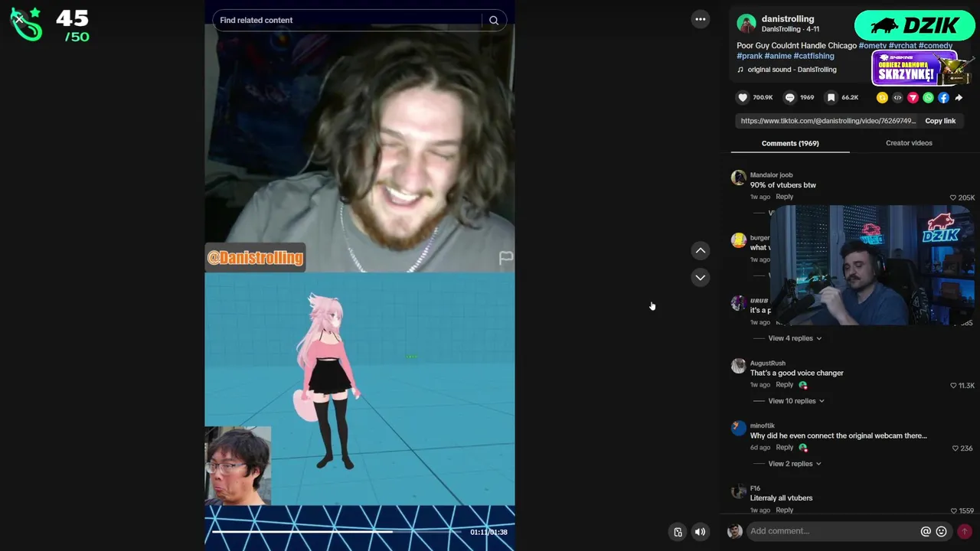980x551 pixels.
Task: Insert a mention with @ icon
Action: coord(926,531)
